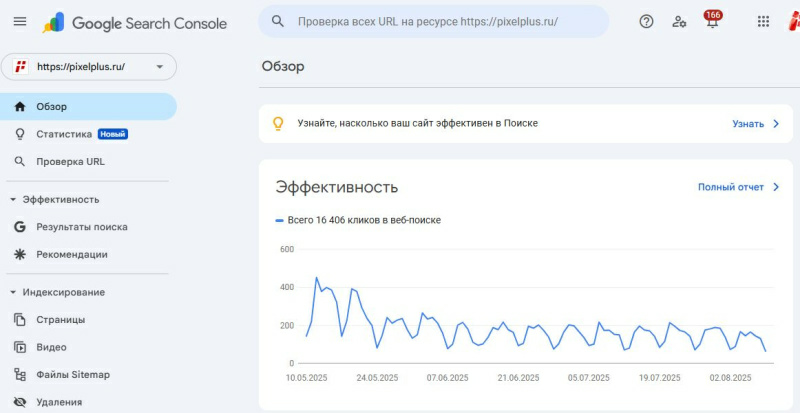This screenshot has height=413, width=800.
Task: Open the hamburger main menu
Action: (x=20, y=22)
